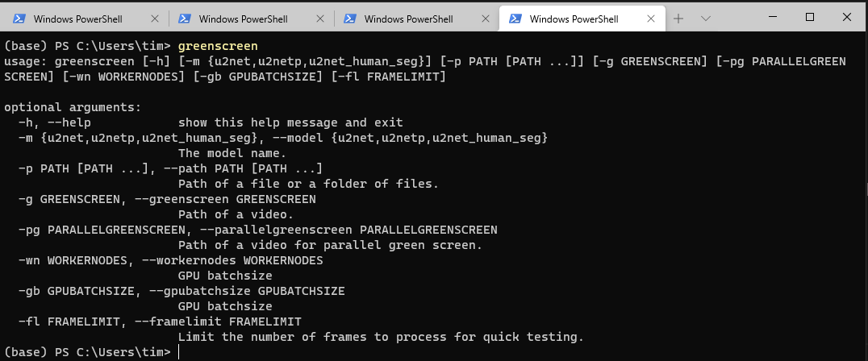Select the fourth Windows PowerShell tab label
The width and height of the screenshot is (868, 361).
coord(574,19)
